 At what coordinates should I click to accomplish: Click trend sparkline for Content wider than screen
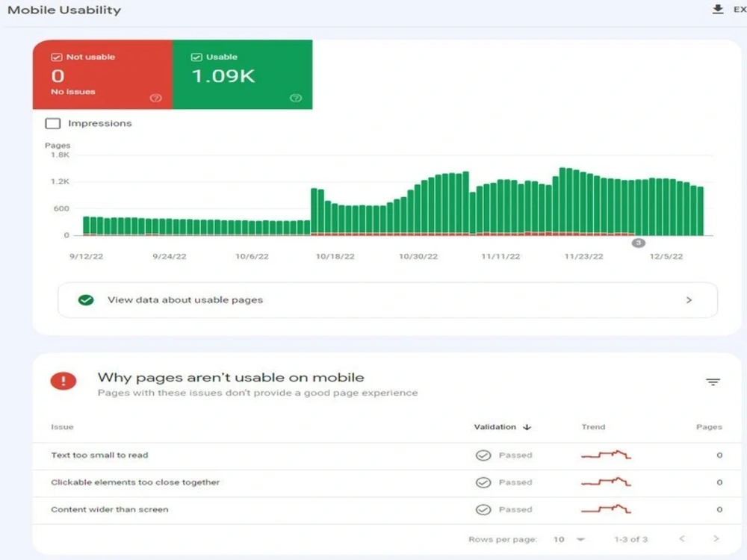point(606,509)
